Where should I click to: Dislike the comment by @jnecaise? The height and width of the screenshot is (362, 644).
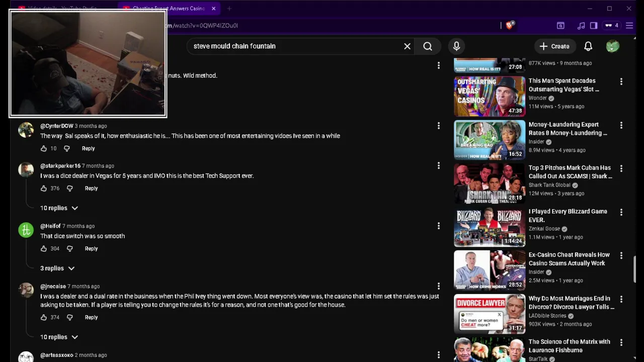69,317
